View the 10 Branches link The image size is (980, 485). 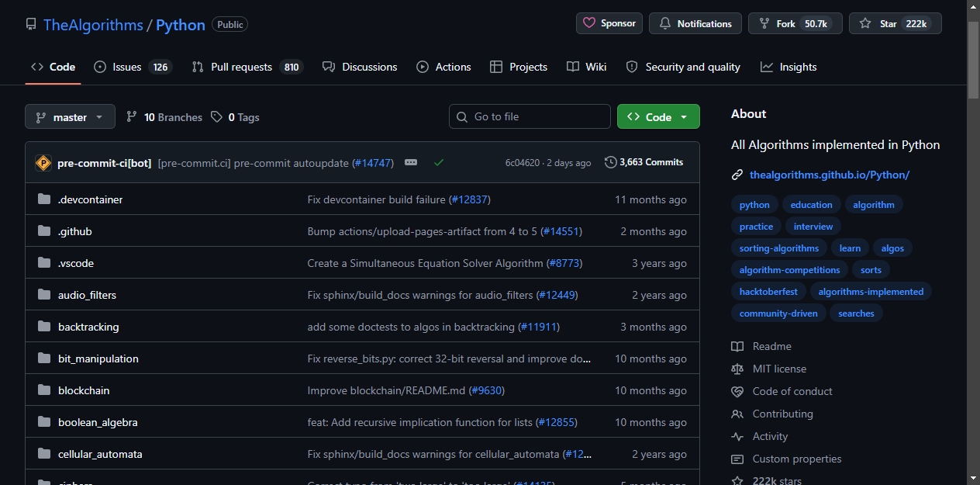click(164, 117)
